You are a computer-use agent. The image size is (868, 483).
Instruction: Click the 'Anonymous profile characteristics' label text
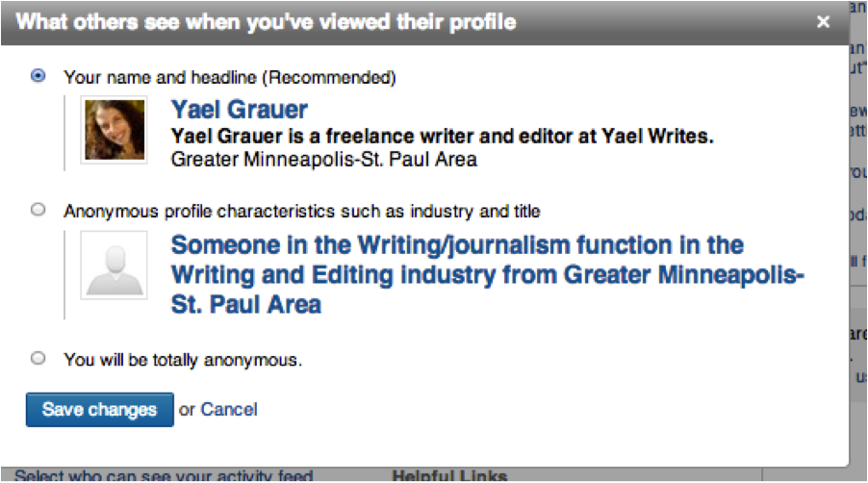pos(301,211)
